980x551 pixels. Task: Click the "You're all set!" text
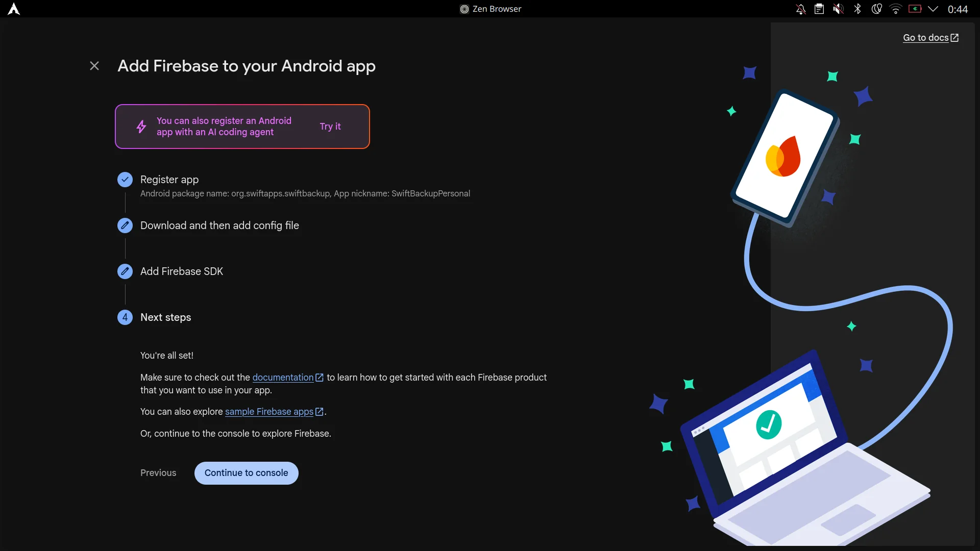coord(167,356)
